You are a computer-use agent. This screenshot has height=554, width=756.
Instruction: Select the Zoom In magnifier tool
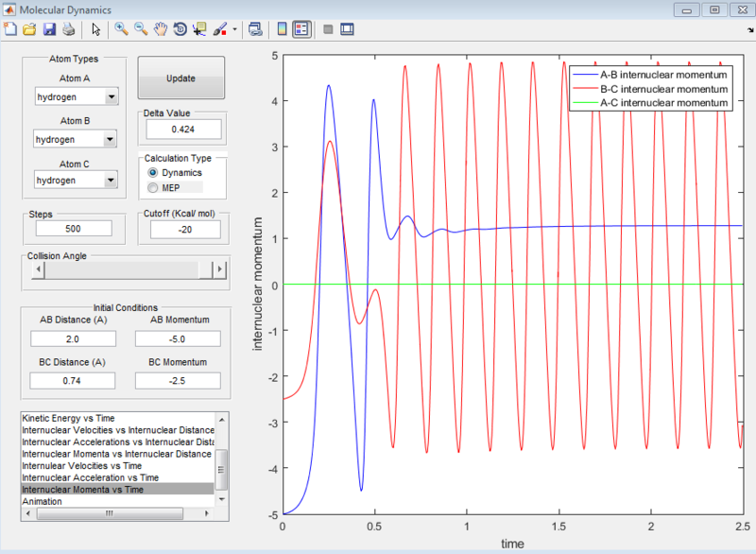[121, 29]
